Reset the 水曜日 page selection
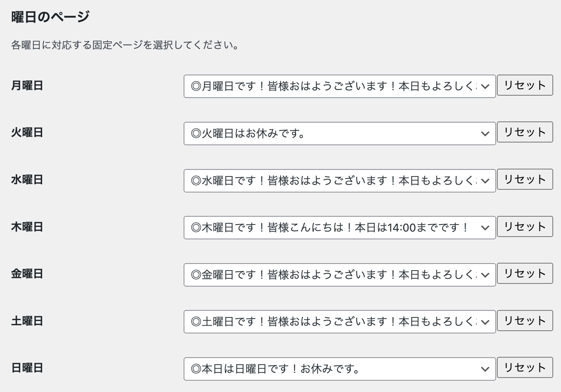The height and width of the screenshot is (392, 561). 525,179
